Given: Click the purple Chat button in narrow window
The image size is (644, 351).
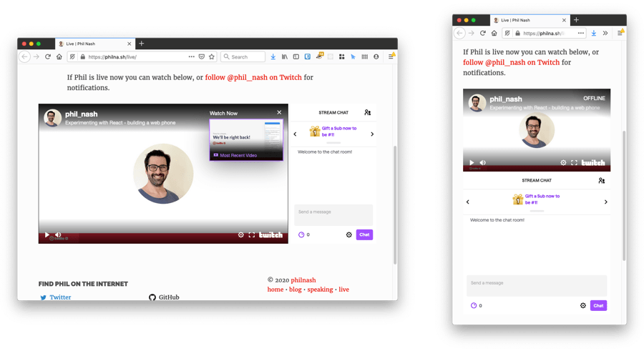Looking at the screenshot, I should (598, 305).
